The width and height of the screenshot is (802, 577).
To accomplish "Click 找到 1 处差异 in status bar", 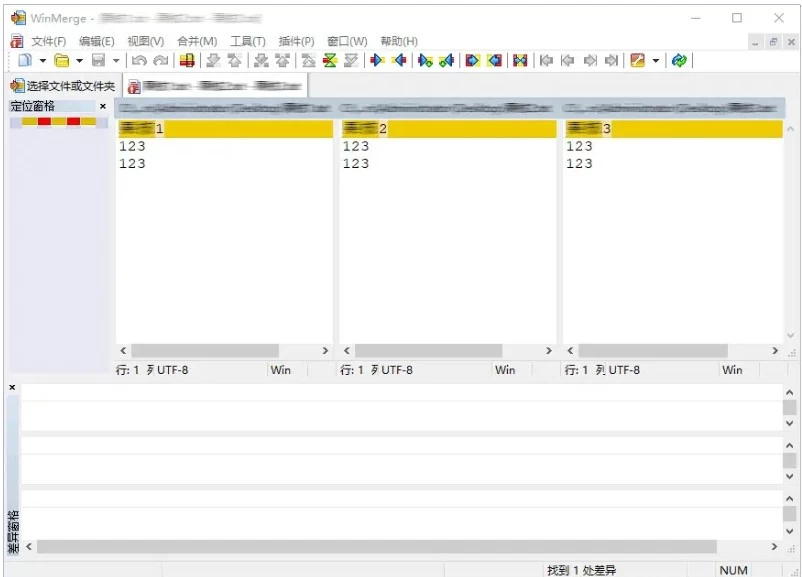I will click(580, 568).
